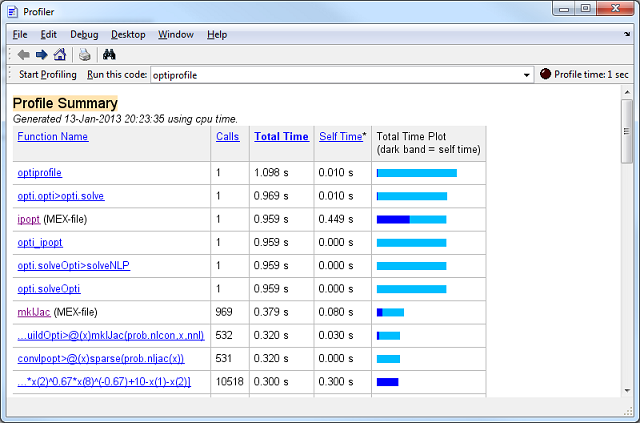The width and height of the screenshot is (640, 423).
Task: Click the Forward arrow toolbar icon
Action: click(42, 55)
